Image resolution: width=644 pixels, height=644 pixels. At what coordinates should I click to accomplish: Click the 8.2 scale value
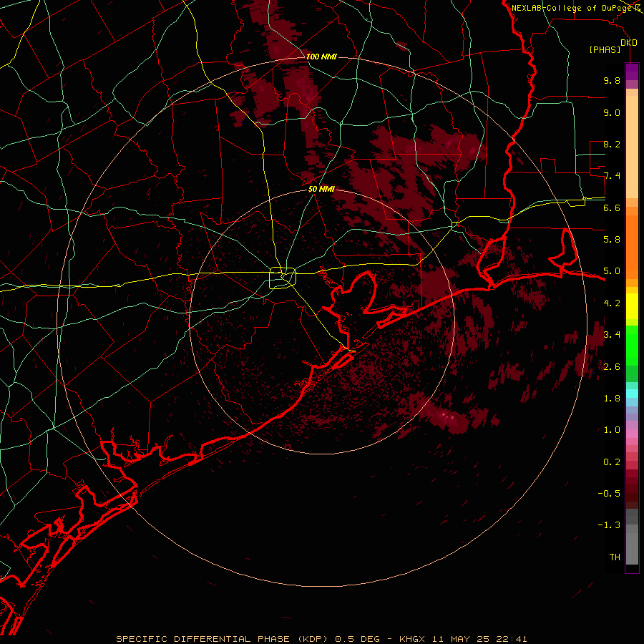pyautogui.click(x=612, y=144)
